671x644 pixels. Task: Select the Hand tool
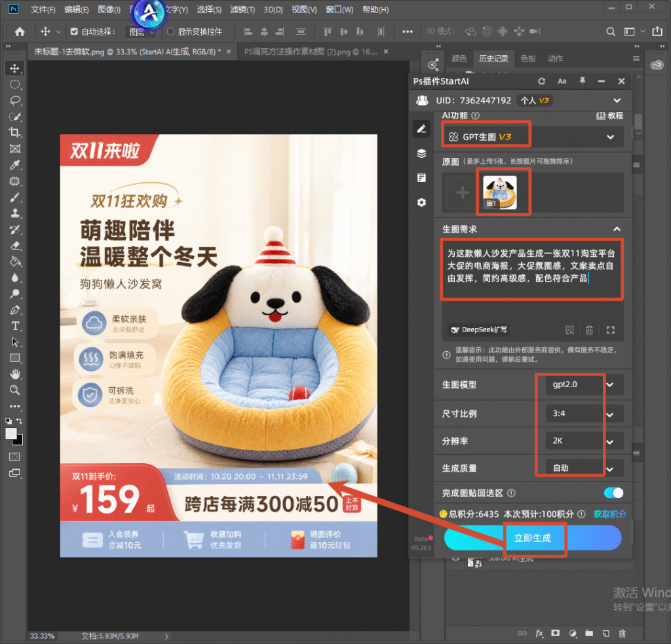coord(15,375)
